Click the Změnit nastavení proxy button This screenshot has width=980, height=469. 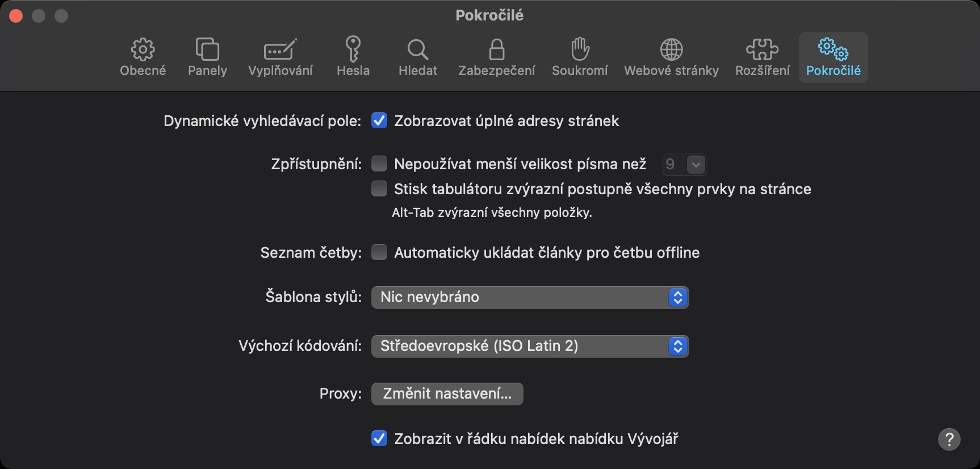tap(447, 394)
